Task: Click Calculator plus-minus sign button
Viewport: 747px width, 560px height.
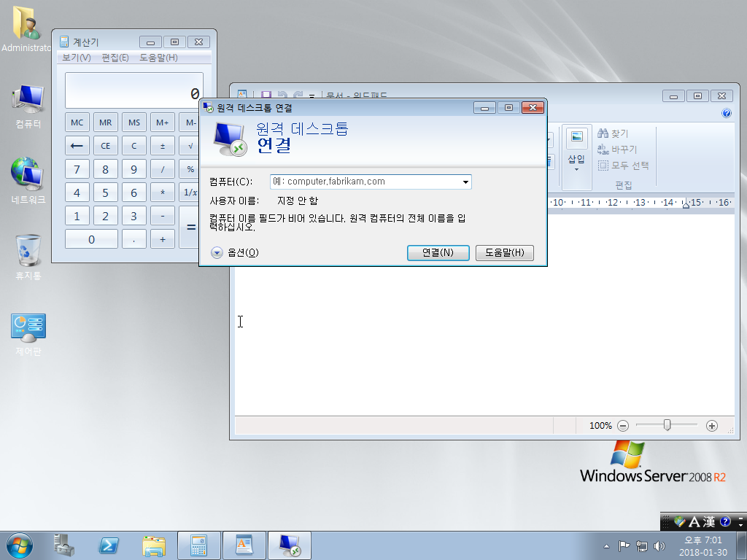Action: (163, 146)
